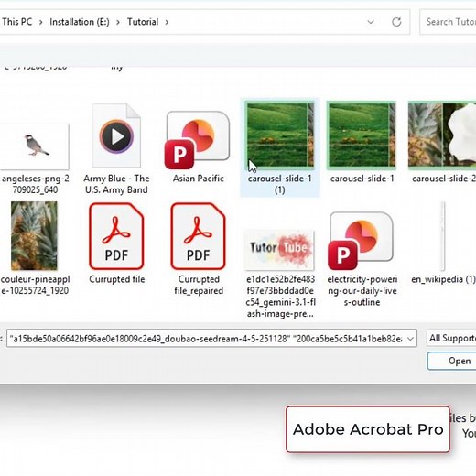Screen dimensions: 476x476
Task: Select the couleur-pineapple image thumbnail
Action: [x=34, y=236]
